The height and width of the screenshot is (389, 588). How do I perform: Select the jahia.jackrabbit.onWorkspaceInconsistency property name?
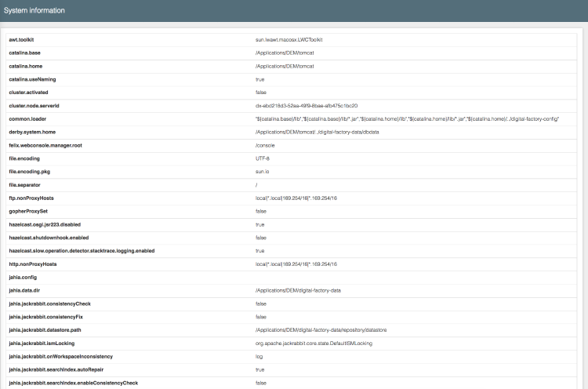tap(60, 356)
